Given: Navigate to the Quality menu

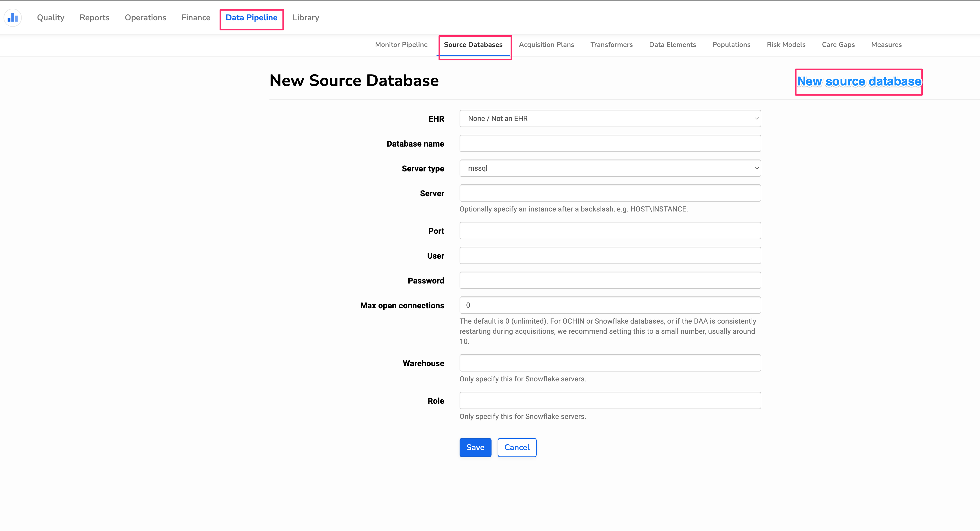Looking at the screenshot, I should pos(51,17).
